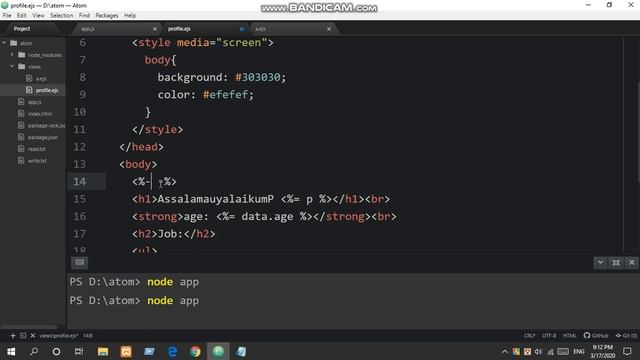The height and width of the screenshot is (360, 640).
Task: Open the Packages menu
Action: click(107, 16)
